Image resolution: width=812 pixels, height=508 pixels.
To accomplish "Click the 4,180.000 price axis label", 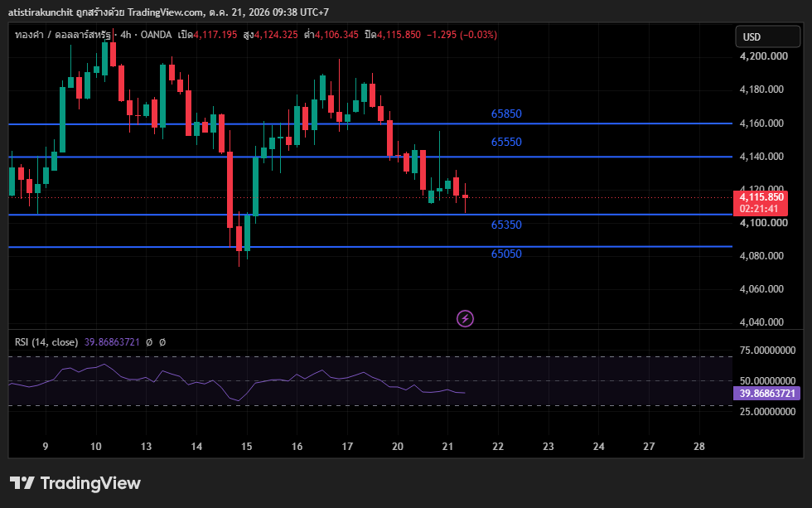I will (x=761, y=90).
